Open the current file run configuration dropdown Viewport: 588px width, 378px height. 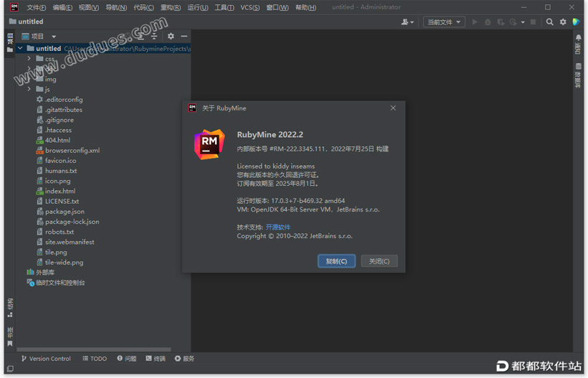pos(444,22)
